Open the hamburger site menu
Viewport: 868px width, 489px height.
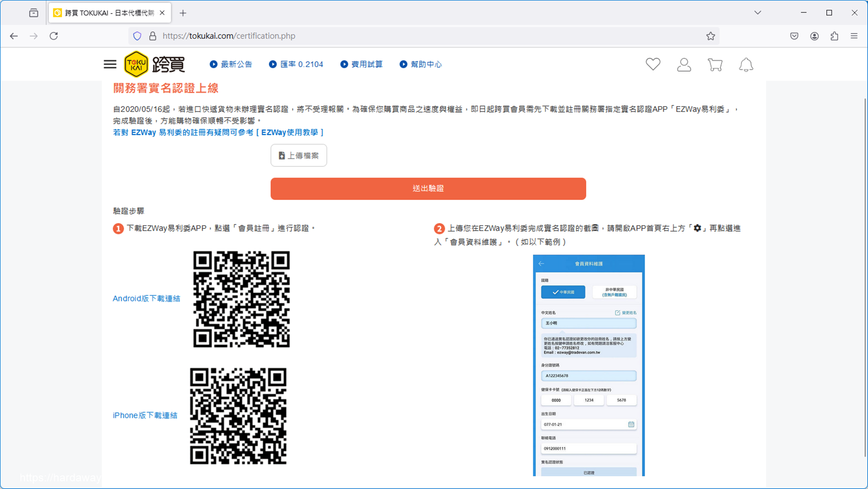(x=110, y=64)
